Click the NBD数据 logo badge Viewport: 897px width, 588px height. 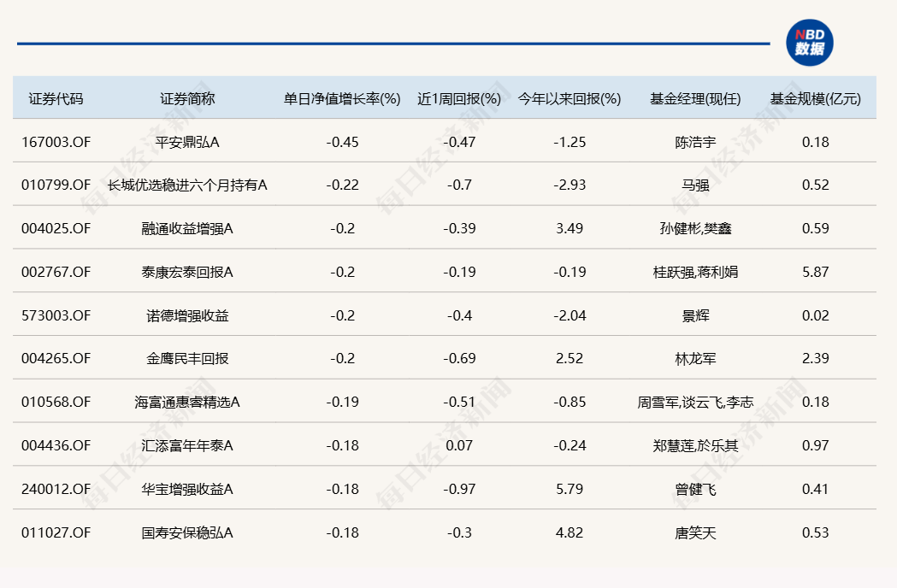(810, 43)
